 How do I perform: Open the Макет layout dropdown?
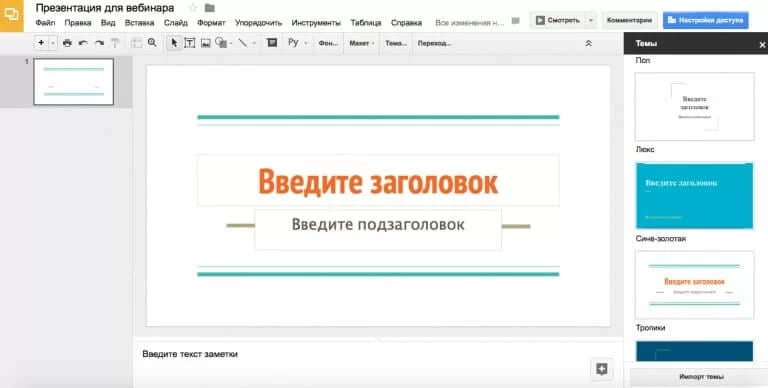[361, 43]
